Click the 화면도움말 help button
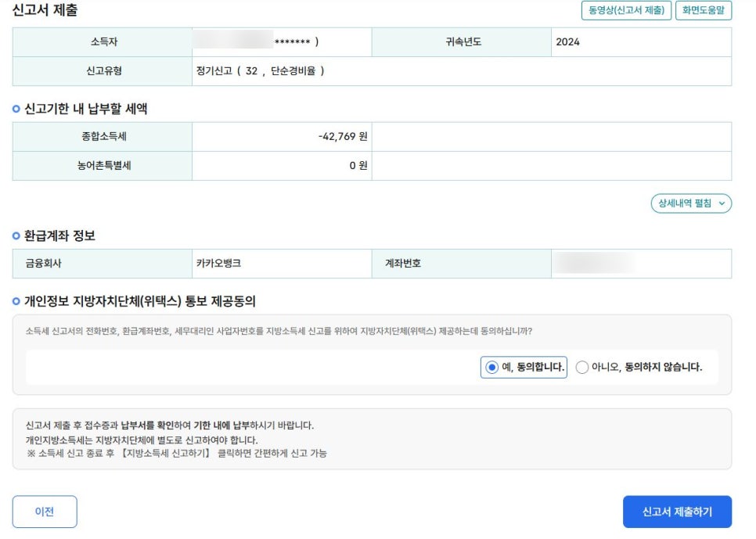Viewport: 756px width, 539px height. pyautogui.click(x=704, y=10)
